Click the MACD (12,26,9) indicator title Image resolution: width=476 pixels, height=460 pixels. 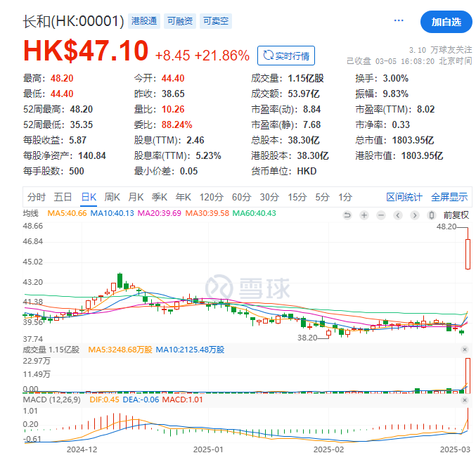(x=51, y=400)
